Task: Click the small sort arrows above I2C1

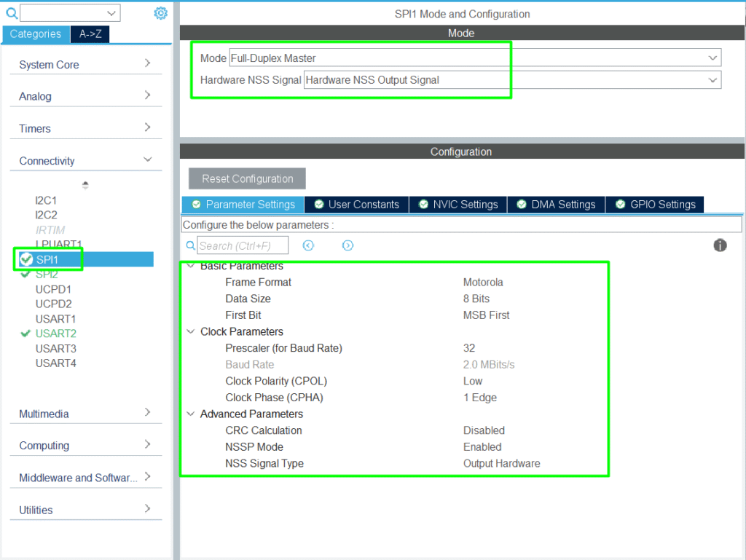Action: (x=85, y=185)
